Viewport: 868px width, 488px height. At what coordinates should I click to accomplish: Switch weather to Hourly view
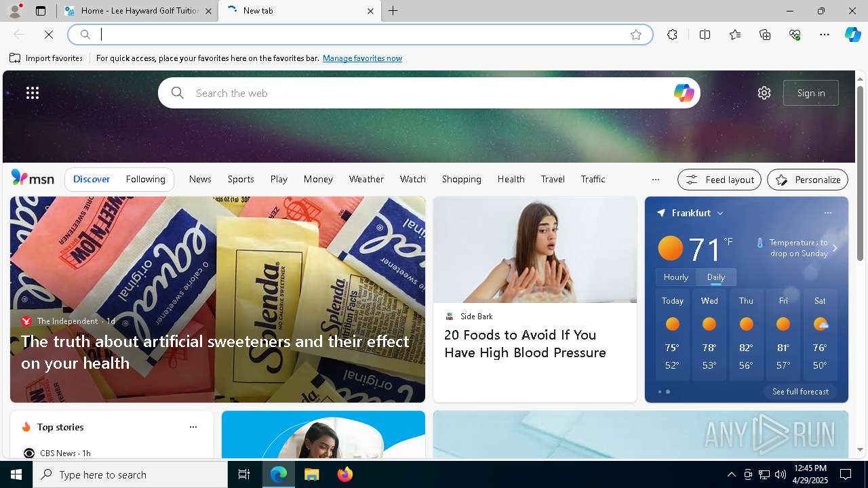pos(676,277)
